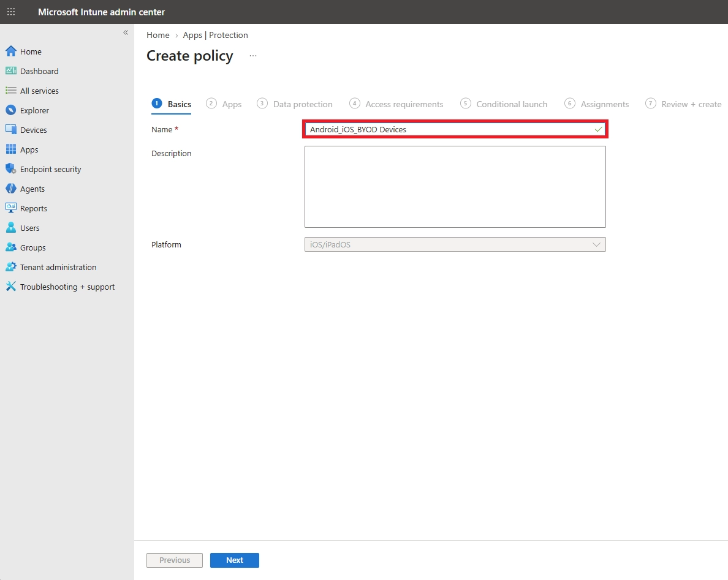The image size is (728, 580).
Task: Go to the Assignments step
Action: pyautogui.click(x=597, y=104)
